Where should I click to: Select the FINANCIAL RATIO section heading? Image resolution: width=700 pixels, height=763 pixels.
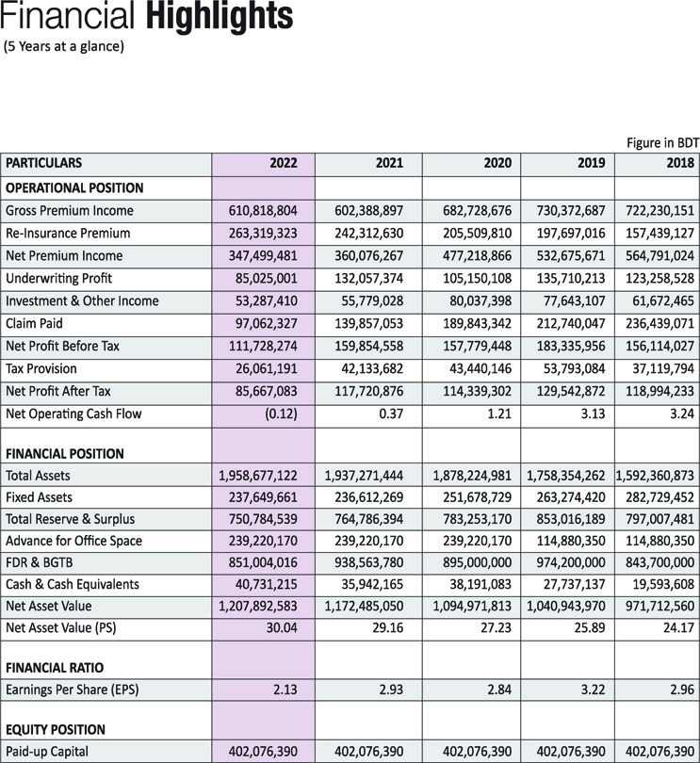55,668
